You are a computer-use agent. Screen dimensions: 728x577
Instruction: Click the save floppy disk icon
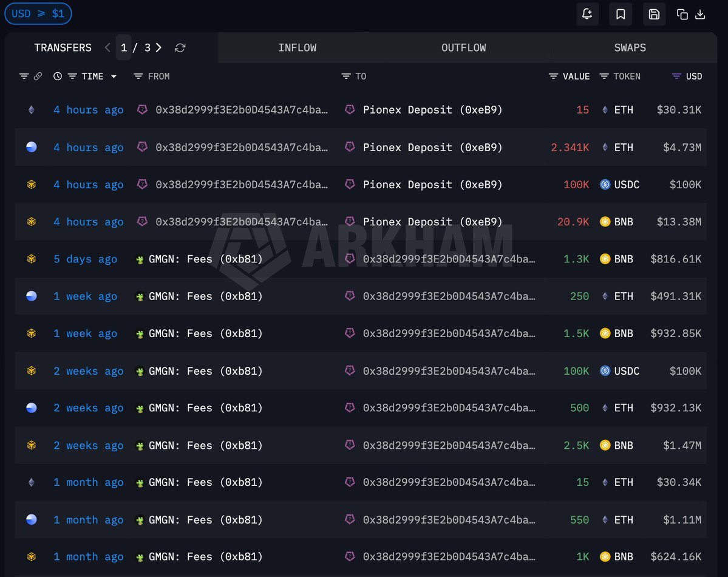[654, 14]
